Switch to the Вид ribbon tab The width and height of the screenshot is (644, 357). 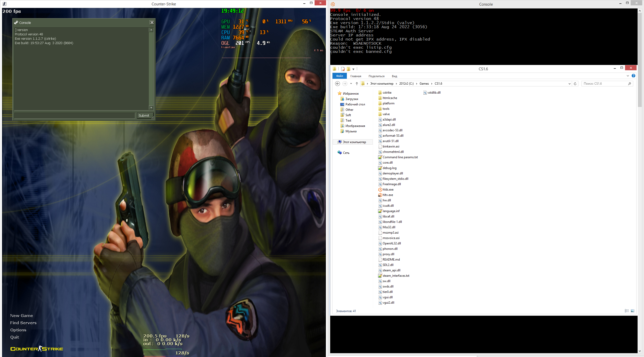point(394,76)
